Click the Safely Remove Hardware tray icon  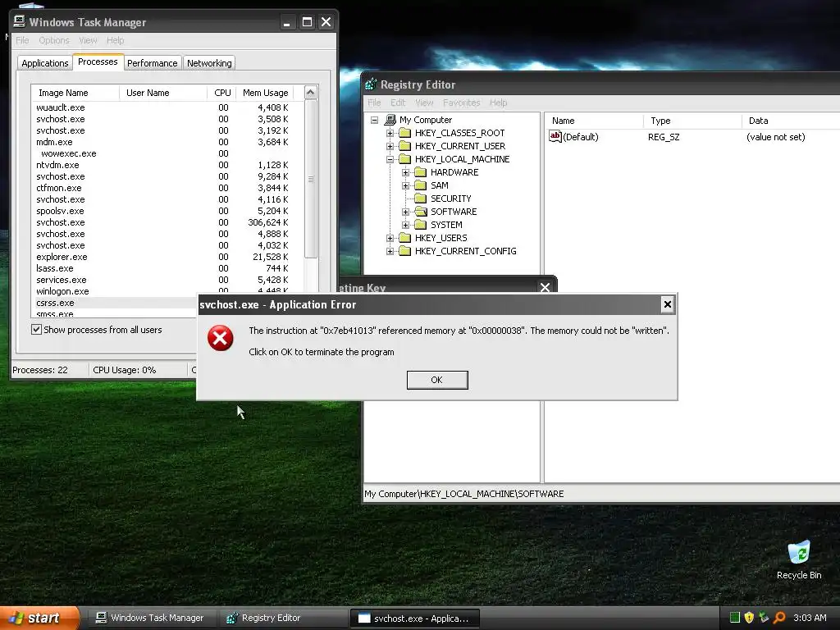(764, 618)
